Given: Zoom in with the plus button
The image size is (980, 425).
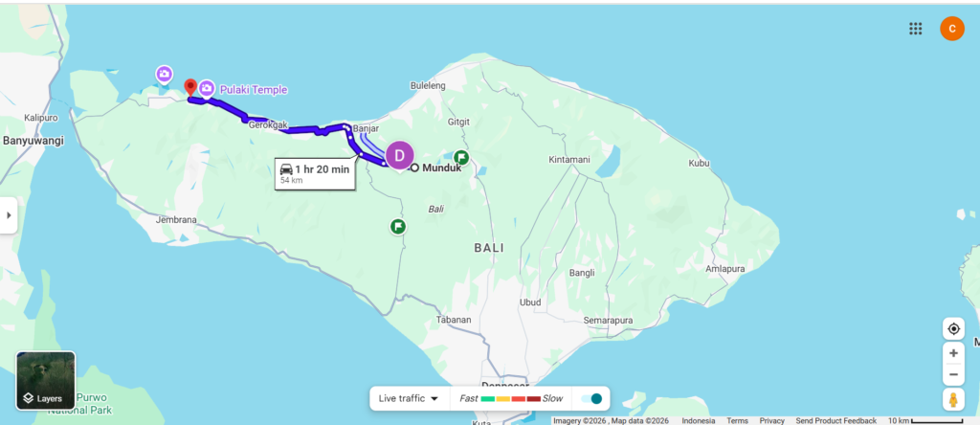Looking at the screenshot, I should tap(953, 353).
